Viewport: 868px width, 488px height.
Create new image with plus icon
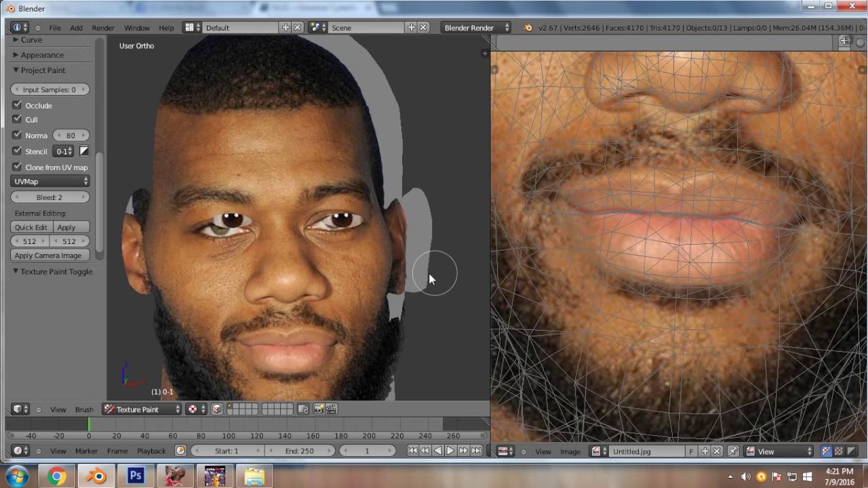point(705,451)
